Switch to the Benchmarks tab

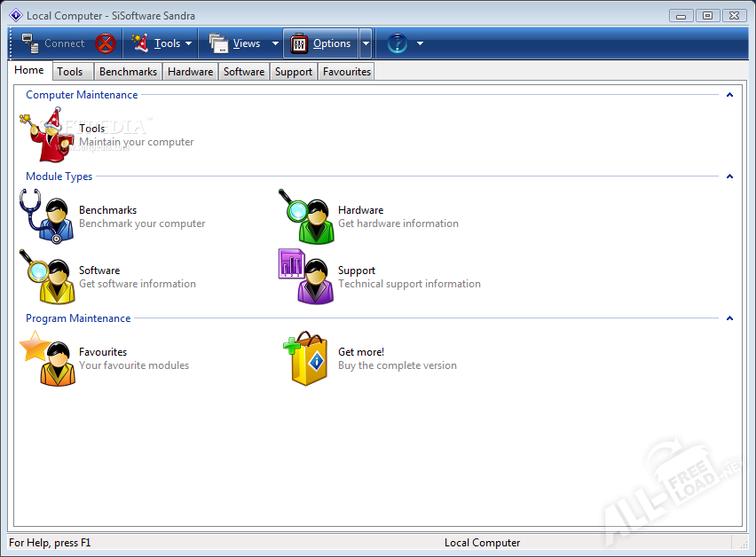pos(128,72)
